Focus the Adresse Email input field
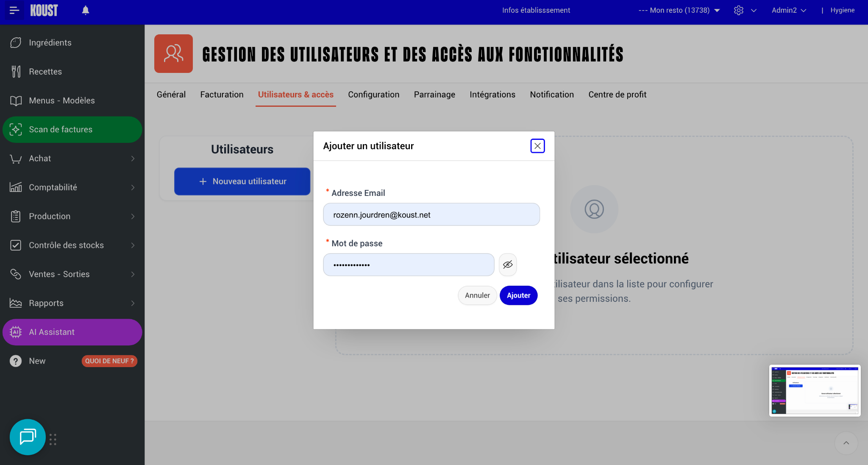 tap(431, 214)
